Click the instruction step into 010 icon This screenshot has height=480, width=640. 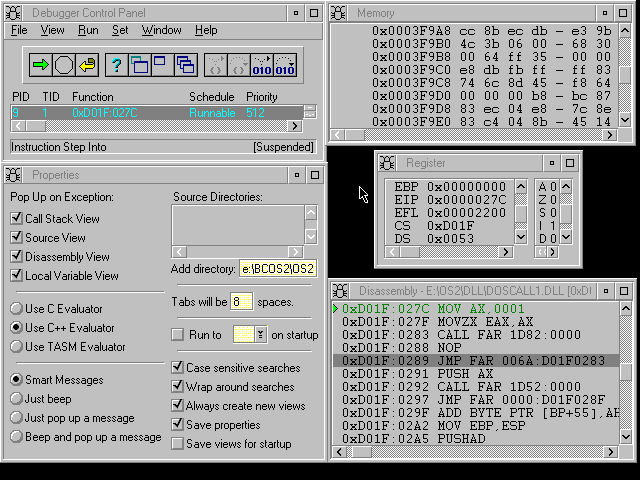261,65
